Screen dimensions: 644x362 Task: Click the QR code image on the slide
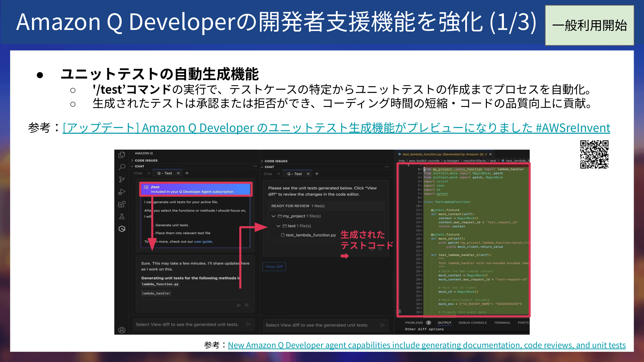(x=594, y=154)
